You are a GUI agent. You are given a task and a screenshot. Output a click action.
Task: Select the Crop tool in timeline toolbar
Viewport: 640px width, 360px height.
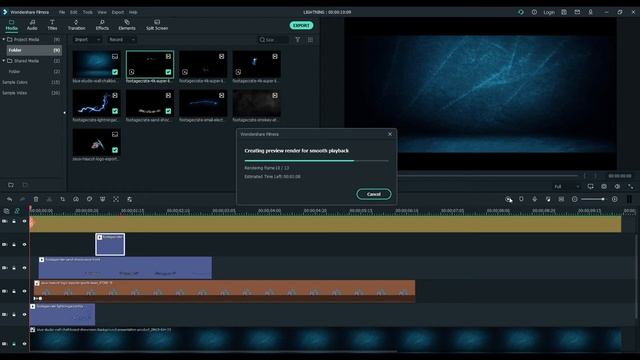click(x=62, y=199)
